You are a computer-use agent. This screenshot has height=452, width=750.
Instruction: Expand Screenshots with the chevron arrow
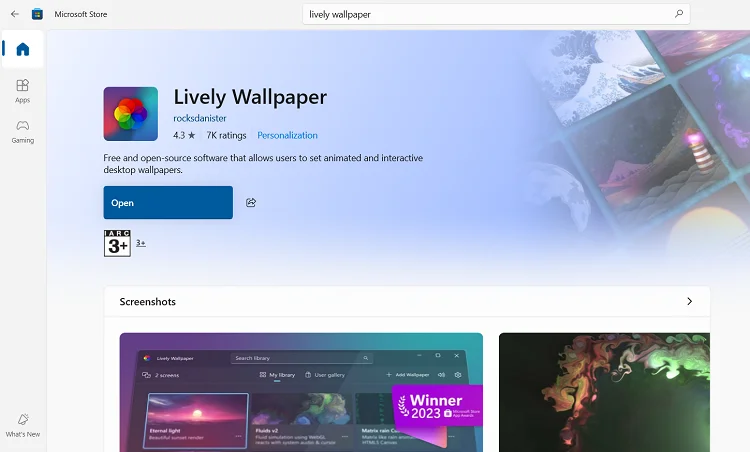[689, 301]
